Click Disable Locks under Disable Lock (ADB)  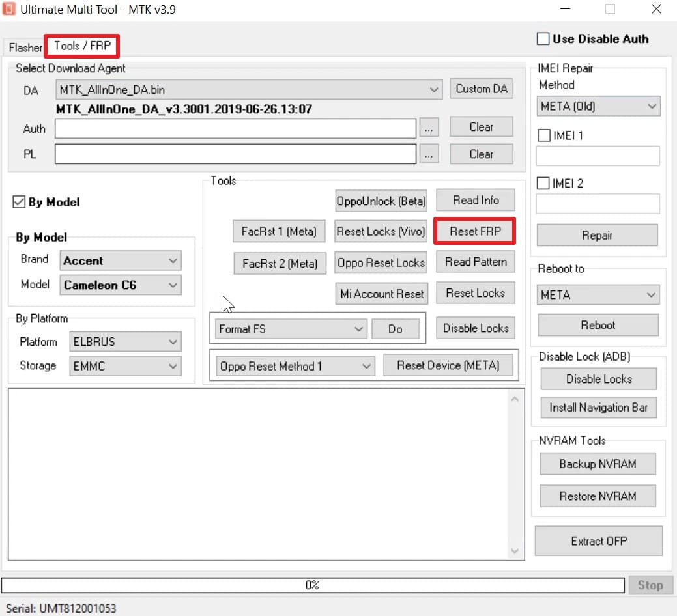pos(598,379)
